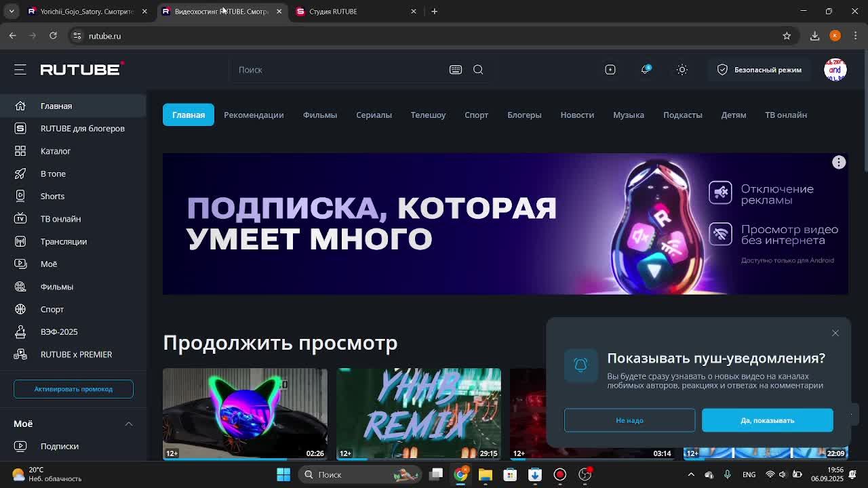Select the Спорт category tab

click(476, 115)
